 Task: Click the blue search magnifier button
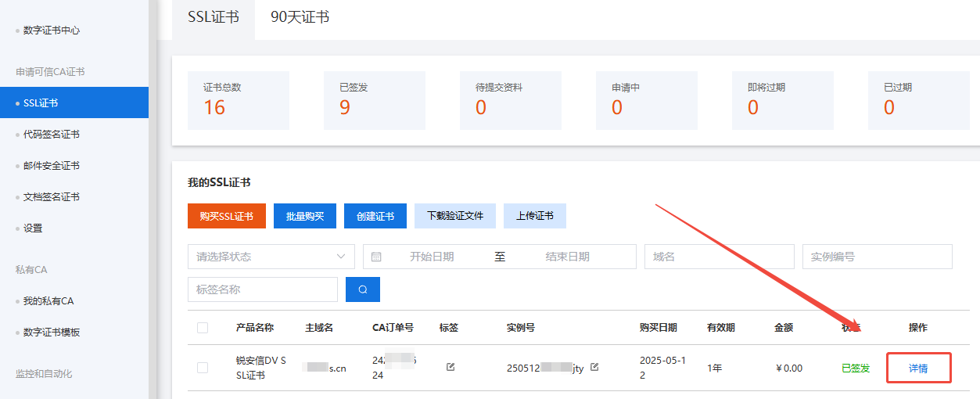click(362, 289)
